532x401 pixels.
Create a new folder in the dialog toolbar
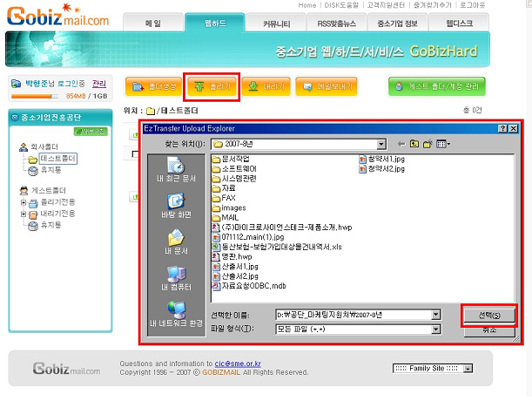coord(428,144)
